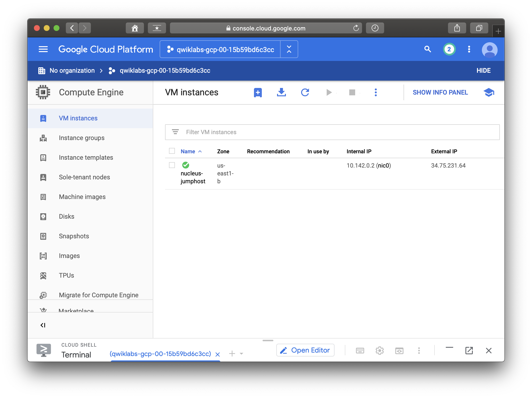The image size is (532, 398).
Task: Click the search magnifier icon
Action: point(428,49)
